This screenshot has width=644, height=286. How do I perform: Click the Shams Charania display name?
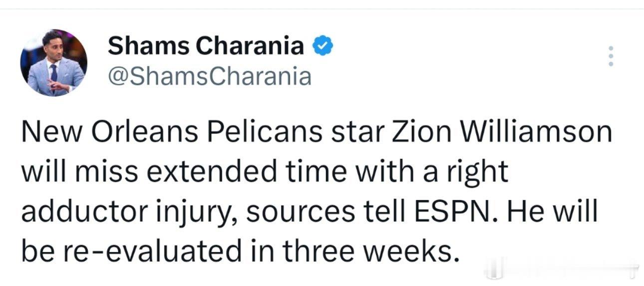pos(206,46)
